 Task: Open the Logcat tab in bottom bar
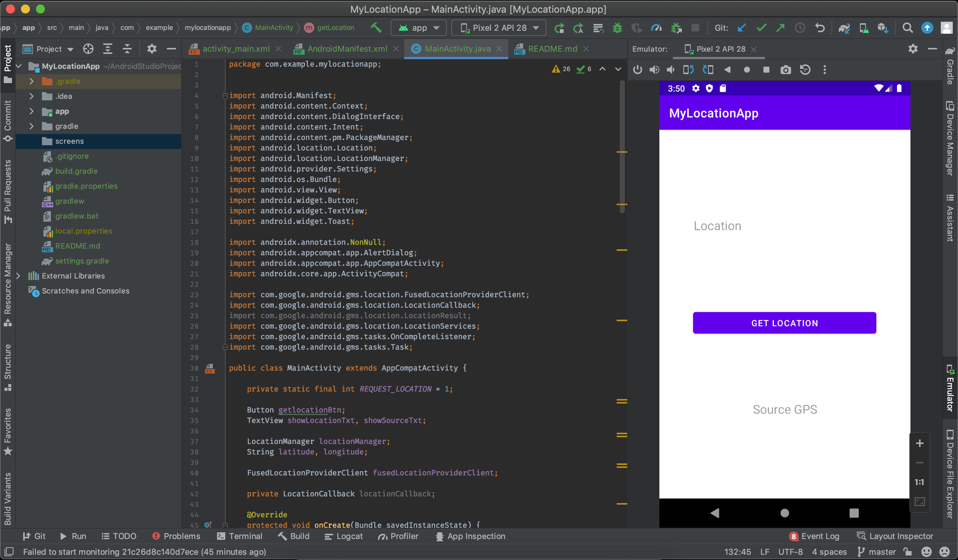[x=344, y=536]
